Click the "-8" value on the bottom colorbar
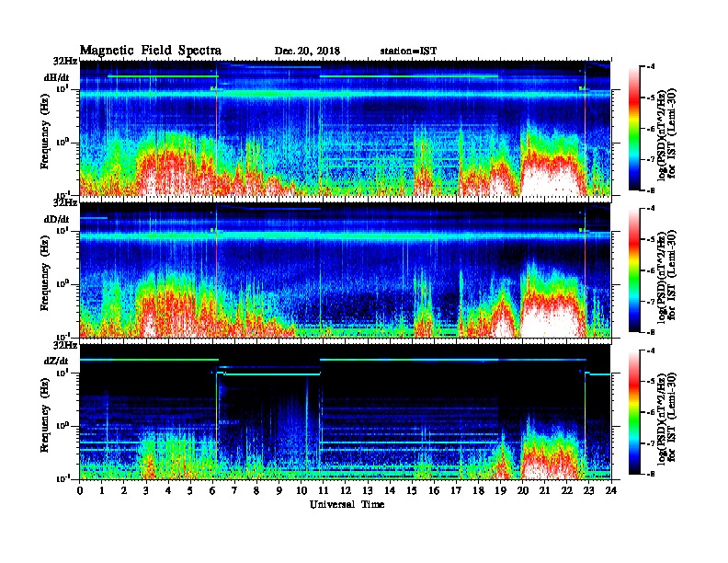Screen dimensions: 728x563 pos(651,474)
